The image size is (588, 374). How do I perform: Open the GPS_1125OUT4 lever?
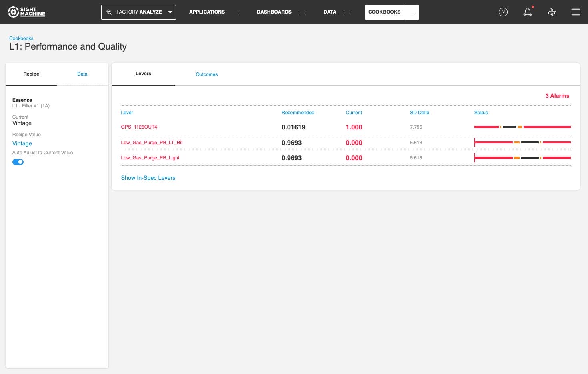click(139, 127)
